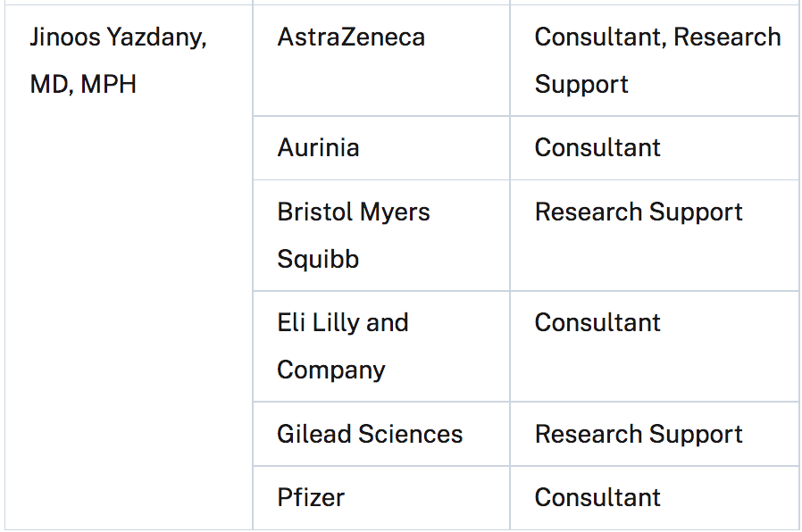Click Consultant next to Eli Lilly
The image size is (802, 532).
(597, 323)
